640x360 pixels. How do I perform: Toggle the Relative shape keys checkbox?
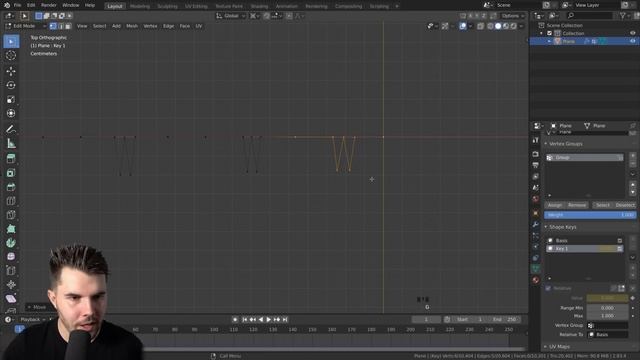coord(548,288)
